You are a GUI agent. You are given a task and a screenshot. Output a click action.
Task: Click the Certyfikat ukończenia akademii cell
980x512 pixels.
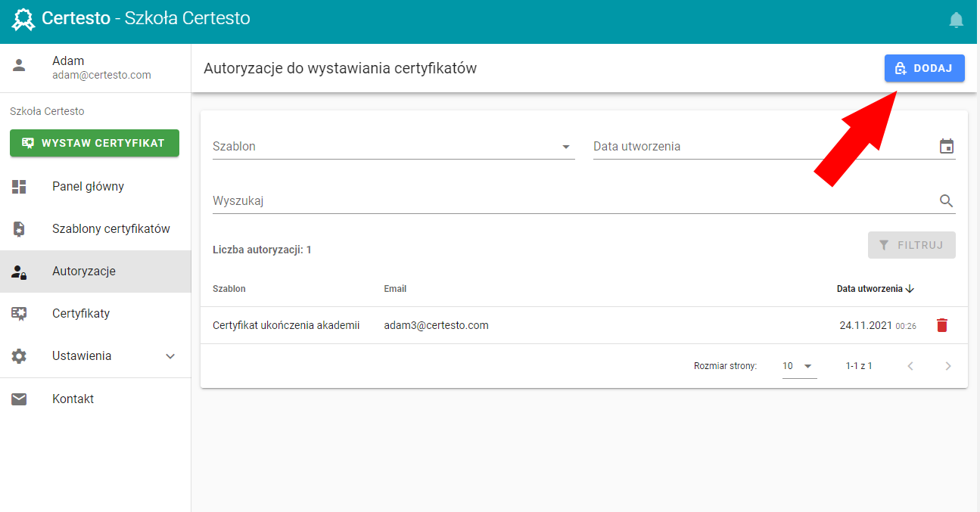click(286, 325)
